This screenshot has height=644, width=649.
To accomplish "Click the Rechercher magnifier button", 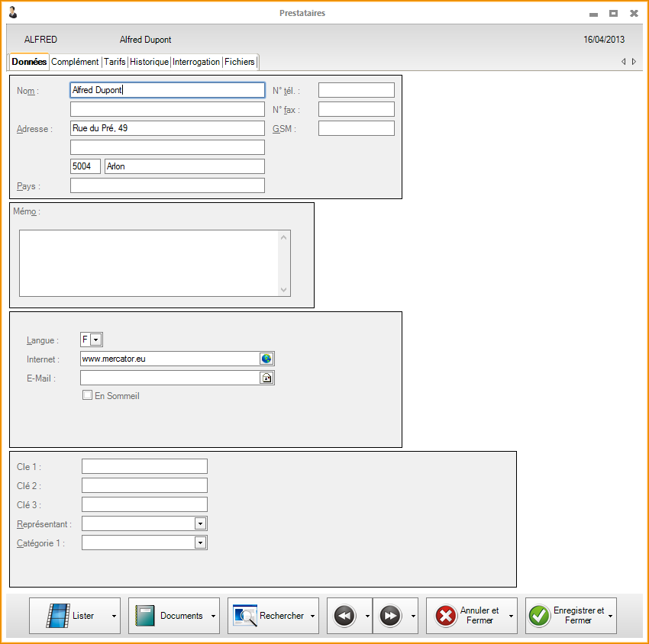I will [268, 616].
